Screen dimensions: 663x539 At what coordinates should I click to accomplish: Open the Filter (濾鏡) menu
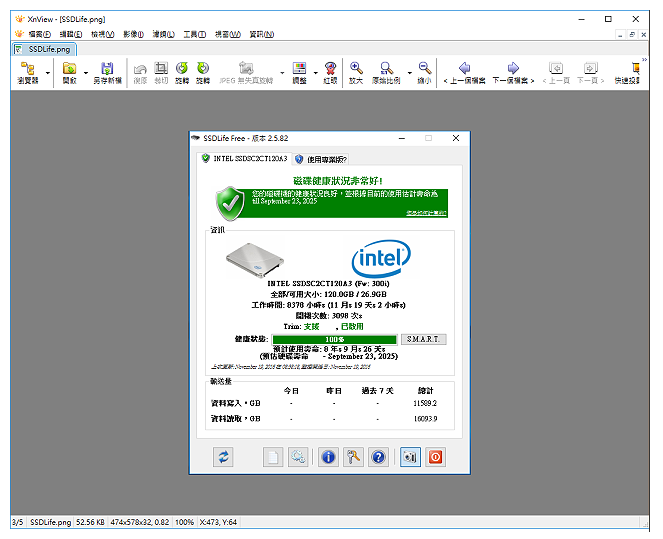pyautogui.click(x=163, y=34)
